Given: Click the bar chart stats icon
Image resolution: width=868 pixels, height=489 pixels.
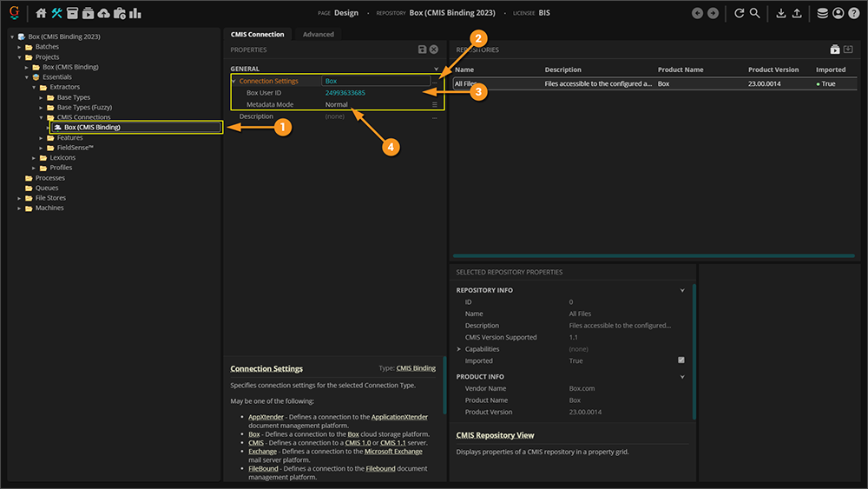Looking at the screenshot, I should pos(135,13).
